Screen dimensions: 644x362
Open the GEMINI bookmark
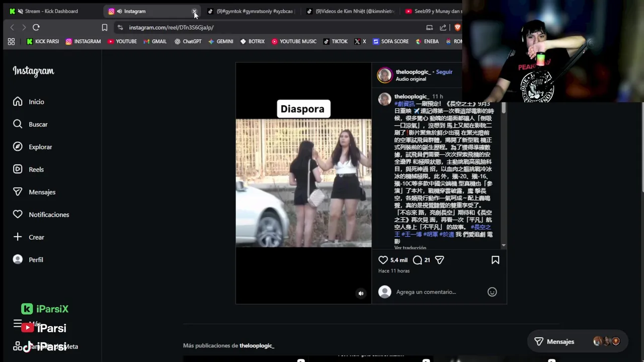(220, 41)
